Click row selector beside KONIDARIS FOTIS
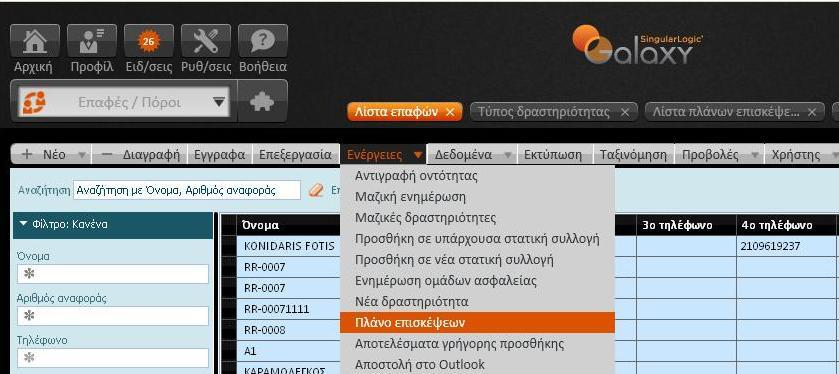Image resolution: width=839 pixels, height=374 pixels. coord(229,246)
